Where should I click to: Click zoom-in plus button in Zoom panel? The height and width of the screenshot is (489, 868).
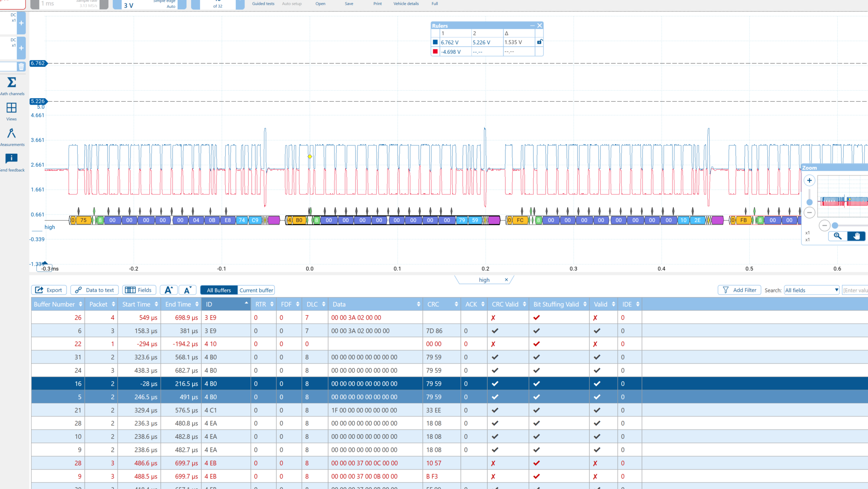(809, 181)
